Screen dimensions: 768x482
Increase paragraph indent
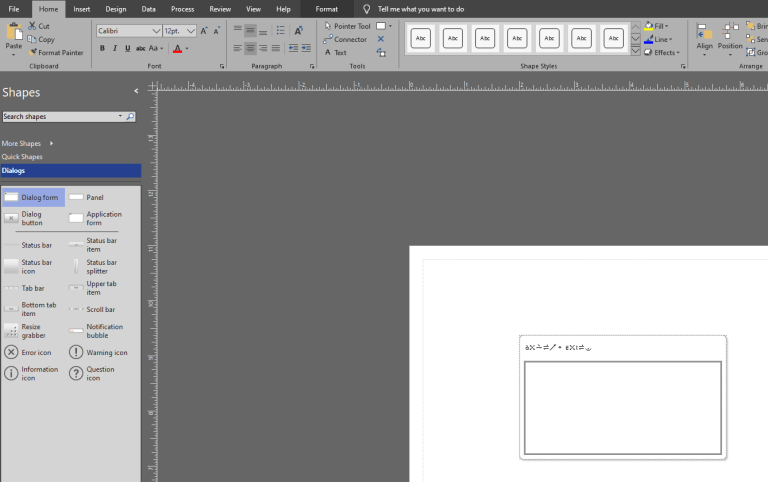coord(306,48)
